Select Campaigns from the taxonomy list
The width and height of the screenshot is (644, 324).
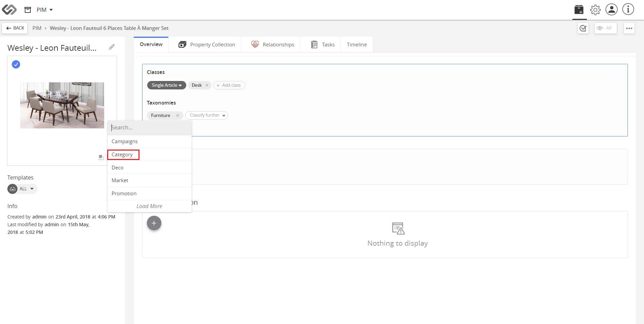click(x=150, y=141)
